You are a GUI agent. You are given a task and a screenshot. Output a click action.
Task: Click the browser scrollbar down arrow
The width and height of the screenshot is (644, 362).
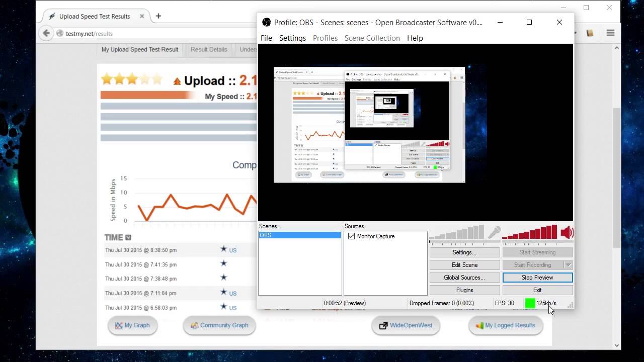617,346
